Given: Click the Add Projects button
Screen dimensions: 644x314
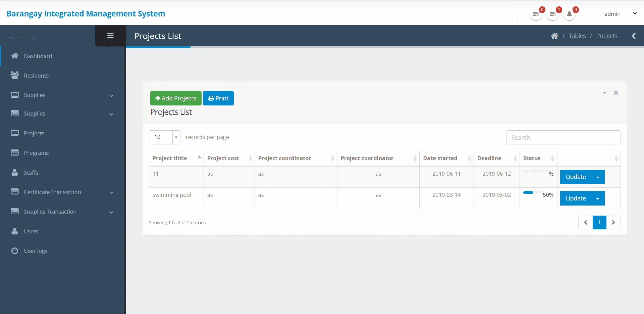Looking at the screenshot, I should pyautogui.click(x=176, y=98).
